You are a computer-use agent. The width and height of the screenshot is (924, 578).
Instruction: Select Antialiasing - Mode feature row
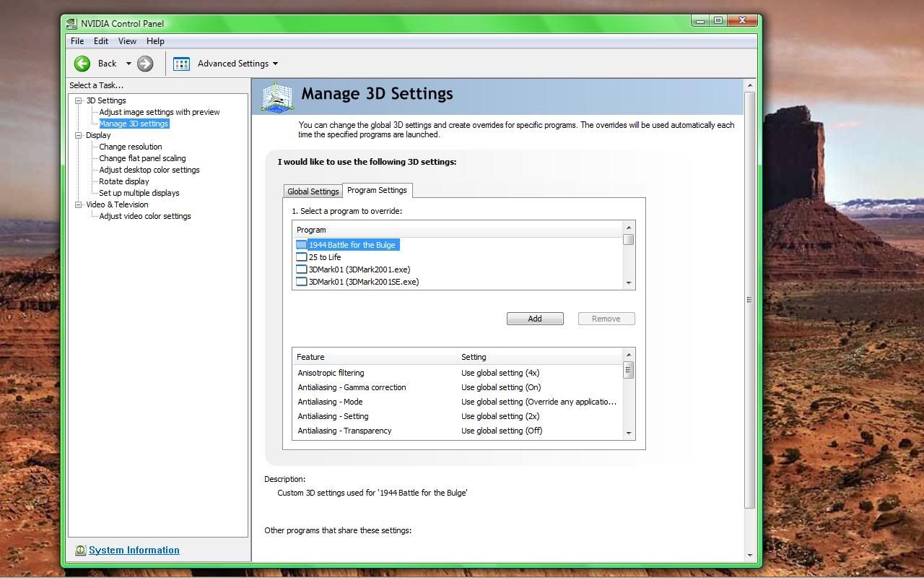(x=330, y=402)
